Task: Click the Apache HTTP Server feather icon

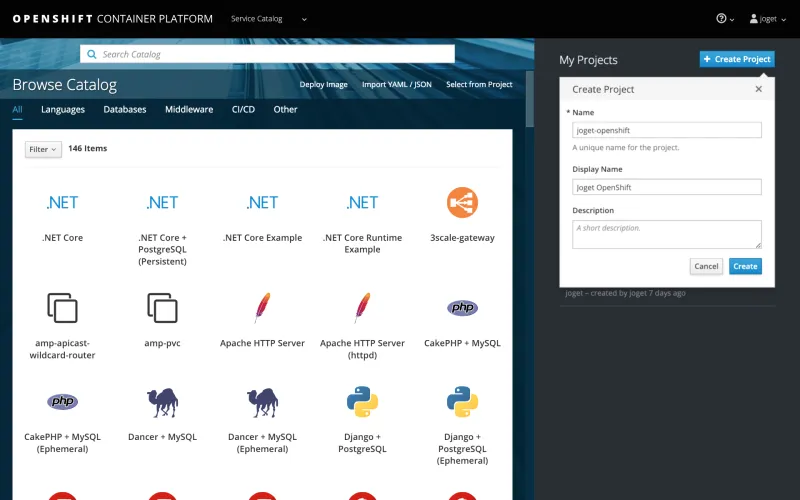Action: pos(262,307)
